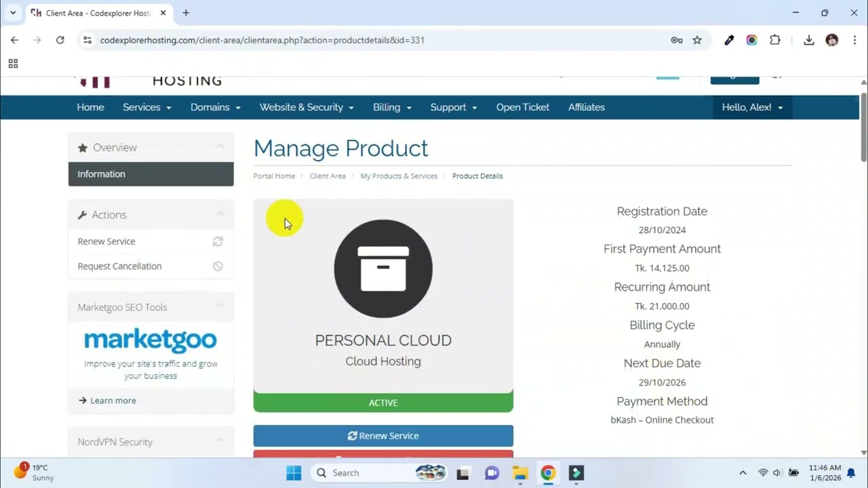Go to Home in navigation
Image resolution: width=868 pixels, height=488 pixels.
[90, 107]
